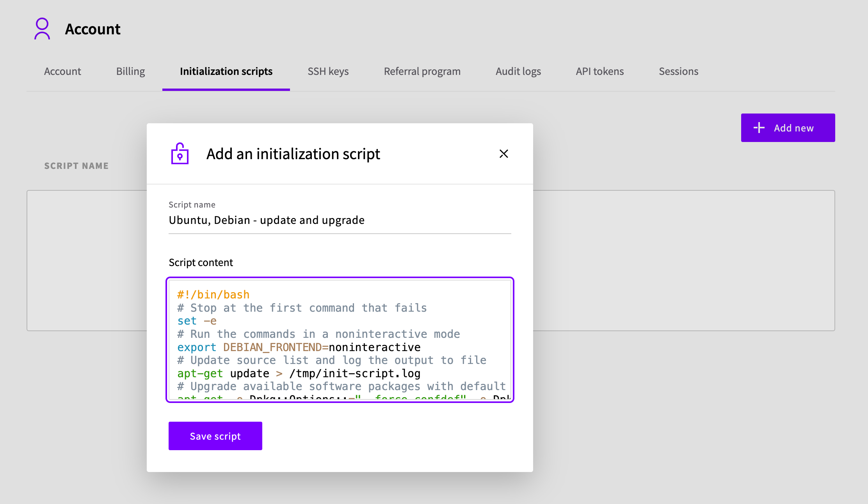Click the #!/bin/bash shebang line

tap(213, 295)
